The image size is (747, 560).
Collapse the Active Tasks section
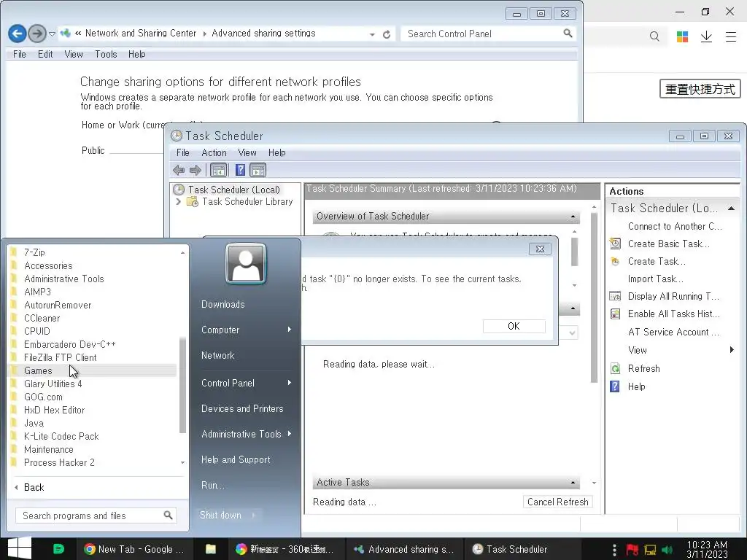tap(573, 483)
